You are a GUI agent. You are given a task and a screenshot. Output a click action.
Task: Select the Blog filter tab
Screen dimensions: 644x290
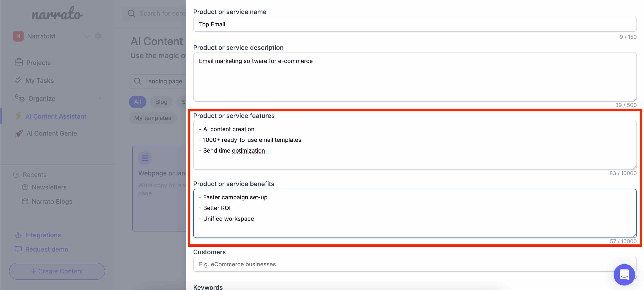point(161,102)
